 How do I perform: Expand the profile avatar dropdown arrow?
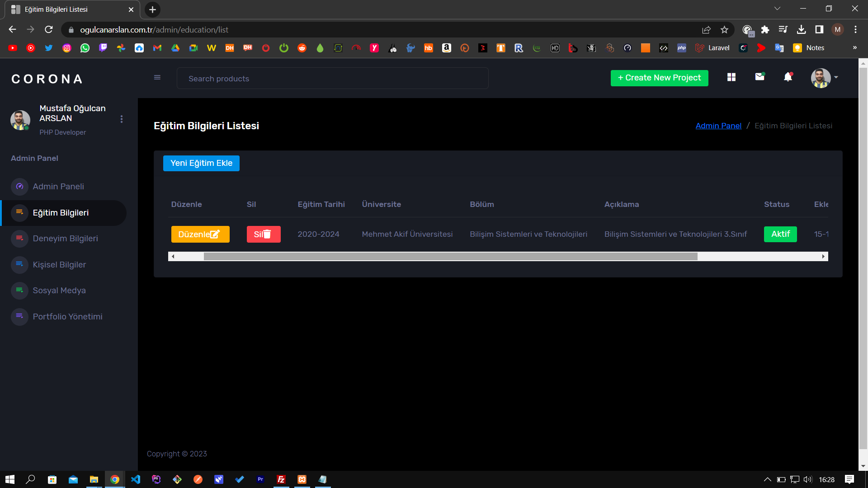click(836, 77)
